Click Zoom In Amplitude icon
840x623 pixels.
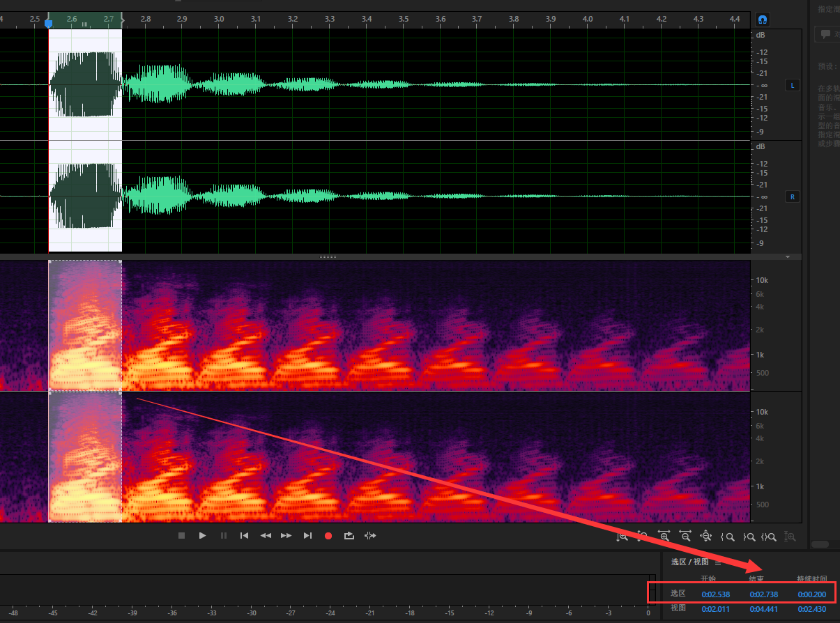[x=622, y=537]
